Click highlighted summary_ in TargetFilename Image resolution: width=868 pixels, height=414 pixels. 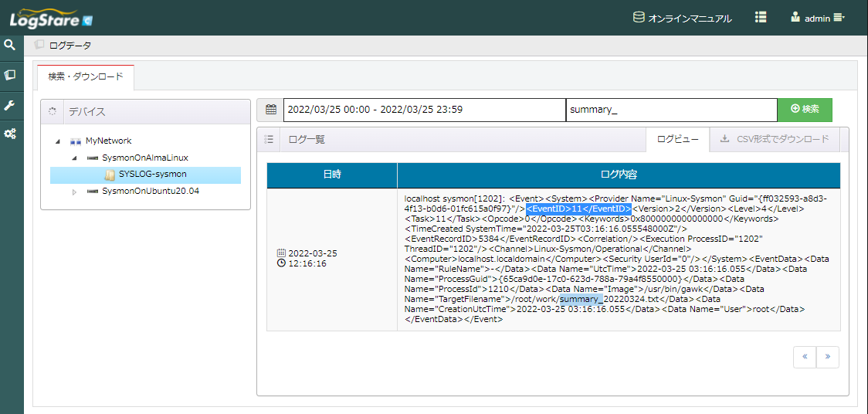(581, 300)
